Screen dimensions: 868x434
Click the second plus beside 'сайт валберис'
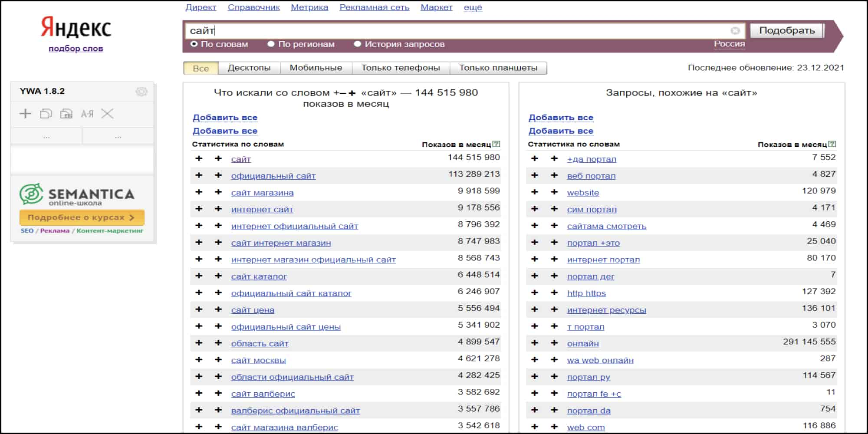pos(218,393)
